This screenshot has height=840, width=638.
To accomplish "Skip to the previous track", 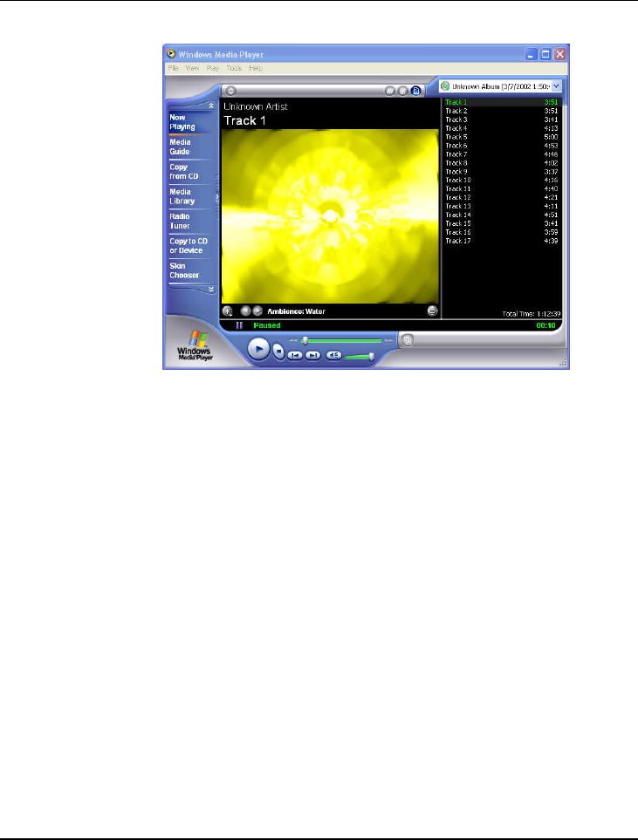I will pos(295,355).
